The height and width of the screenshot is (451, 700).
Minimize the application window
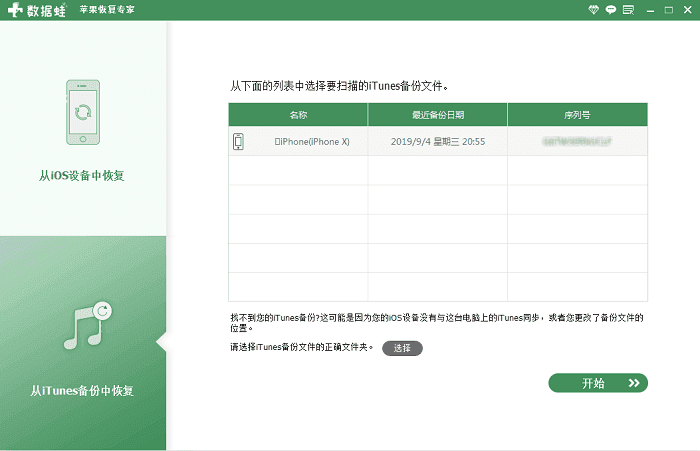tap(650, 9)
